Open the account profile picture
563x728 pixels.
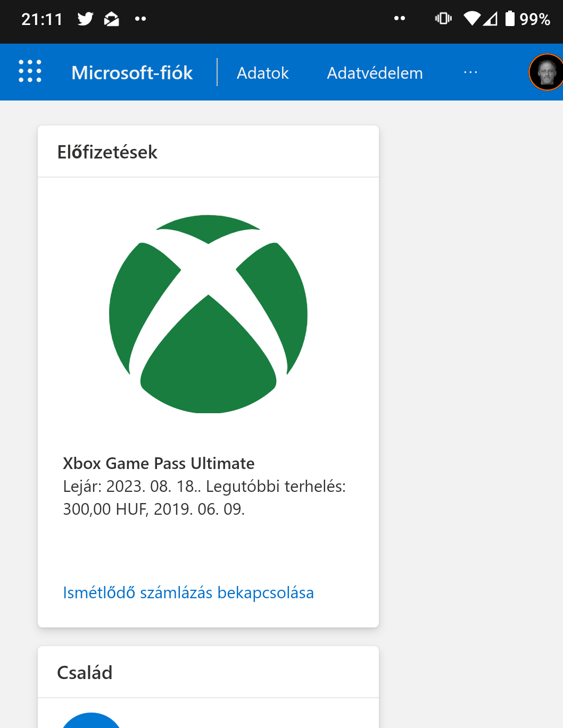pos(547,72)
